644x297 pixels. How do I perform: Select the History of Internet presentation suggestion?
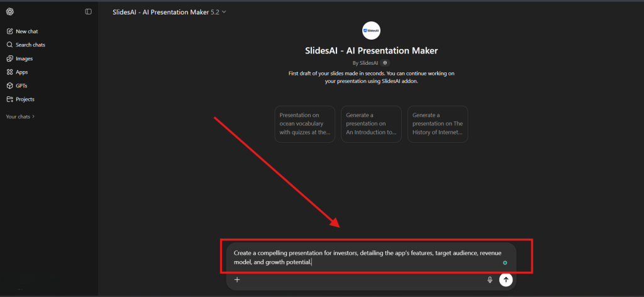point(438,124)
